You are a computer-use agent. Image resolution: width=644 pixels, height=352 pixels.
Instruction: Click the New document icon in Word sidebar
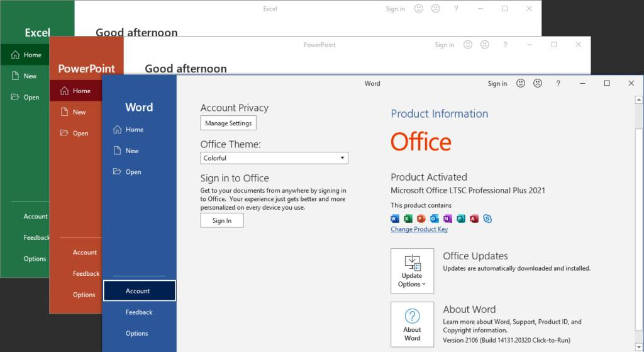(117, 150)
